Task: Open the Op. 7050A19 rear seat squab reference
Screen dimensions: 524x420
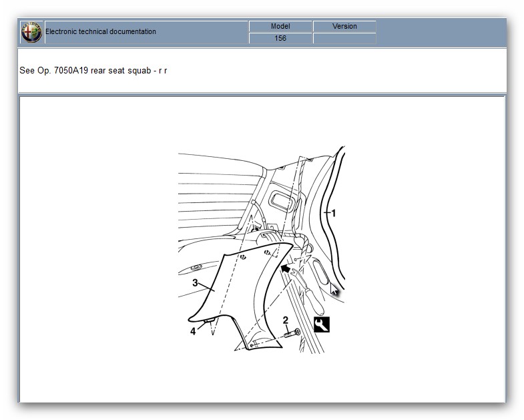Action: (93, 70)
